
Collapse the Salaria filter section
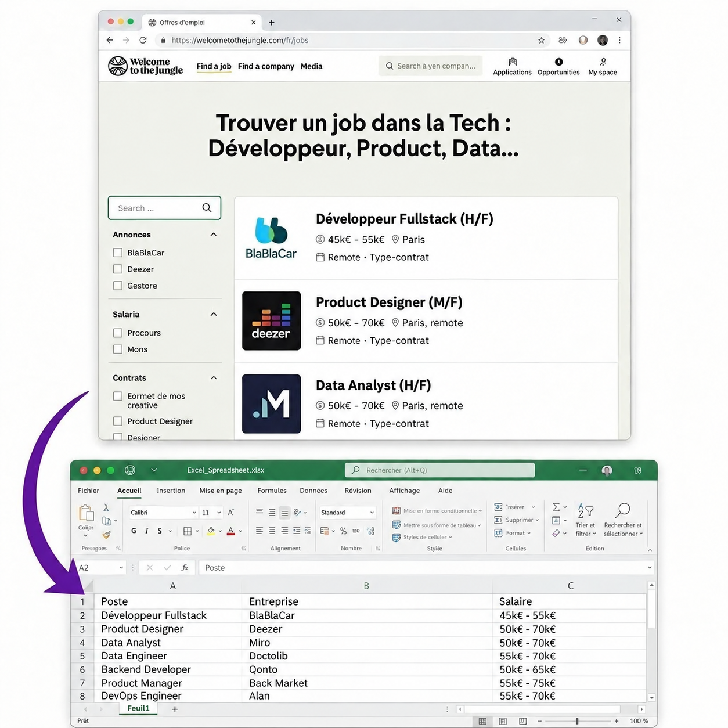click(x=214, y=314)
